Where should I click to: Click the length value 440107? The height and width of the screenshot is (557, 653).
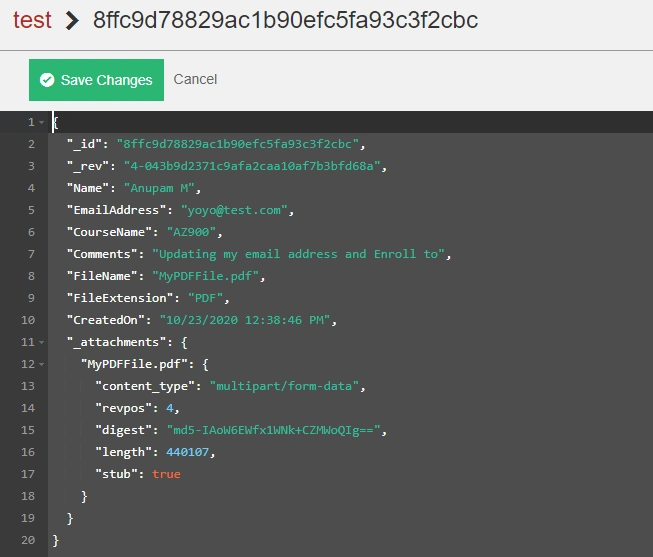pos(187,452)
